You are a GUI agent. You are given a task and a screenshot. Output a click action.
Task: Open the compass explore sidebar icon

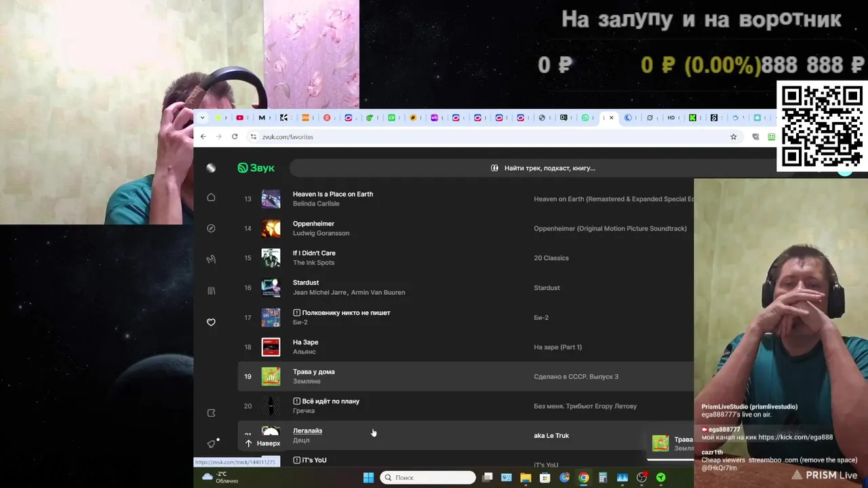coord(211,228)
